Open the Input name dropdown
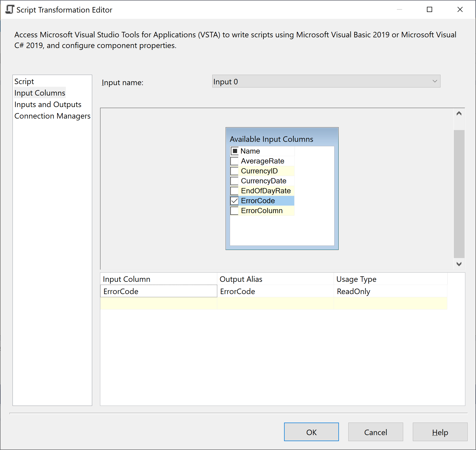The width and height of the screenshot is (476, 450). pos(326,81)
